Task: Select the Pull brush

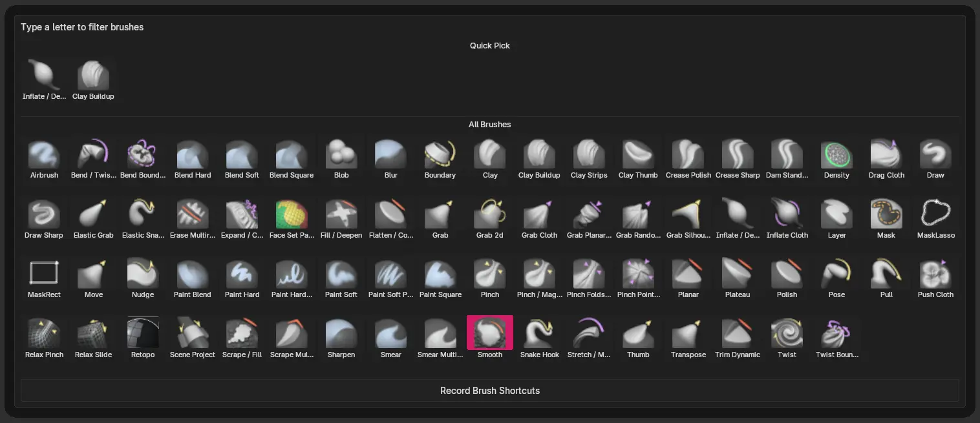Action: 886,278
